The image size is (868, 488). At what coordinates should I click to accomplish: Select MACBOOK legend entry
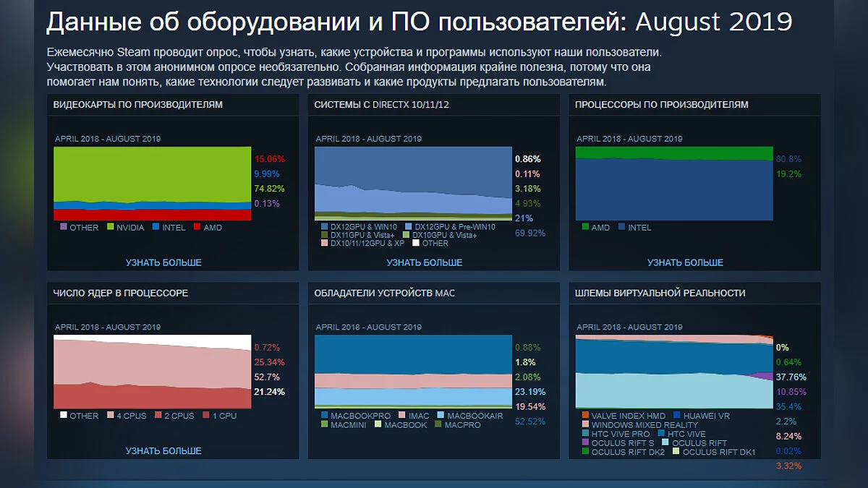click(x=400, y=424)
